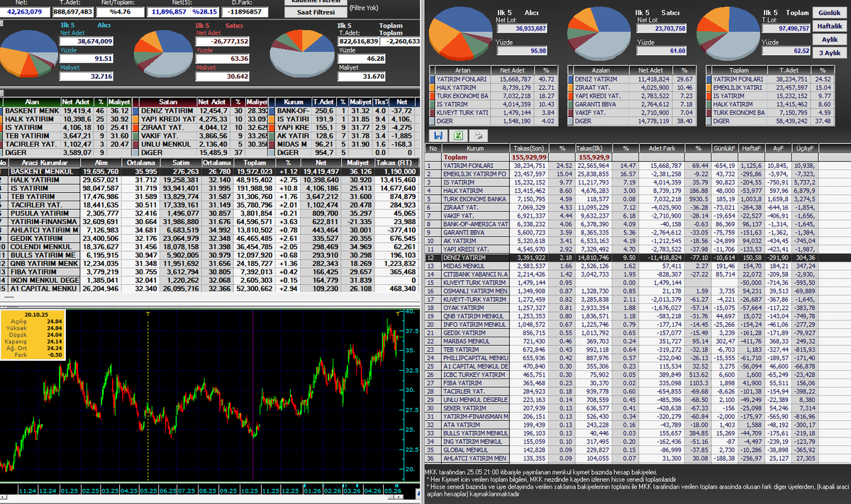851x504 pixels.
Task: Sort by the Takas(Ilk) column header
Action: (x=594, y=149)
